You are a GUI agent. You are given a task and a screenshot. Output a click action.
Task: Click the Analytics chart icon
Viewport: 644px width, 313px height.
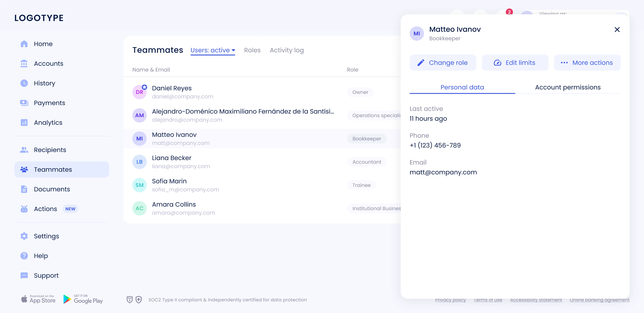pos(24,122)
